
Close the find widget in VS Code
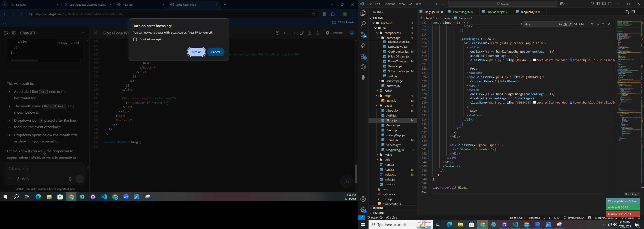click(x=609, y=24)
